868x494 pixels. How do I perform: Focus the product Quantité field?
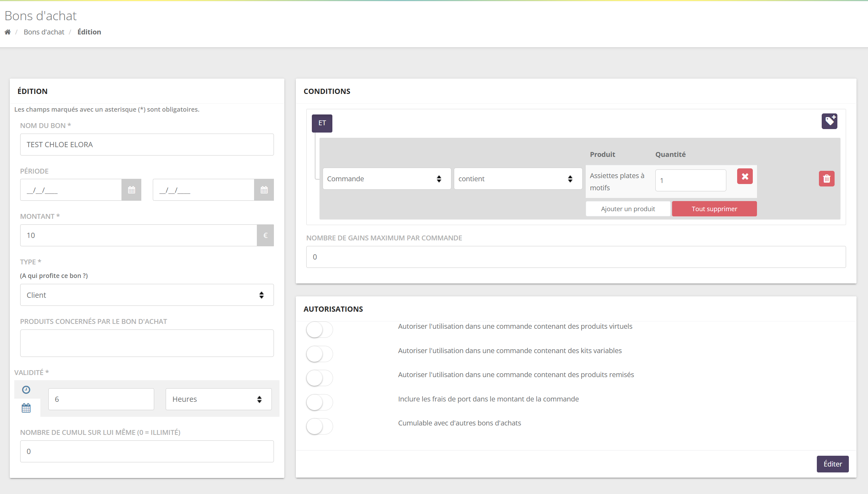691,181
